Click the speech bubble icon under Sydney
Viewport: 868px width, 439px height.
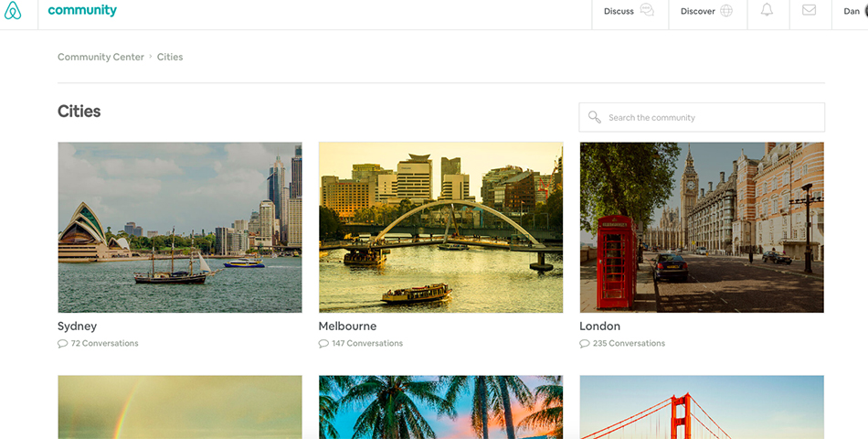coord(62,344)
